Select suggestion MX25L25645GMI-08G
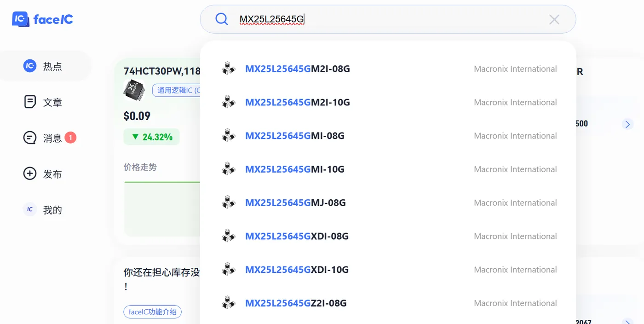 pyautogui.click(x=388, y=136)
